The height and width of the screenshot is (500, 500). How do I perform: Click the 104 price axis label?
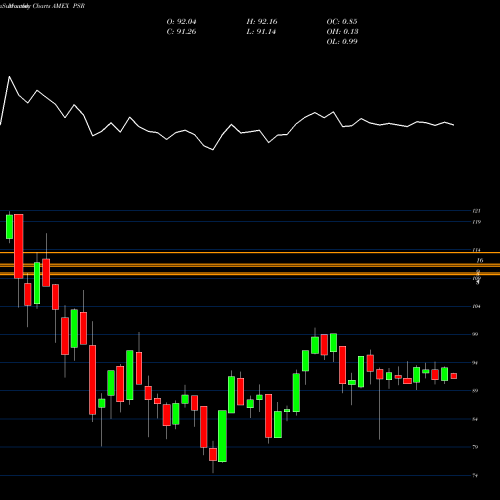[x=476, y=306]
